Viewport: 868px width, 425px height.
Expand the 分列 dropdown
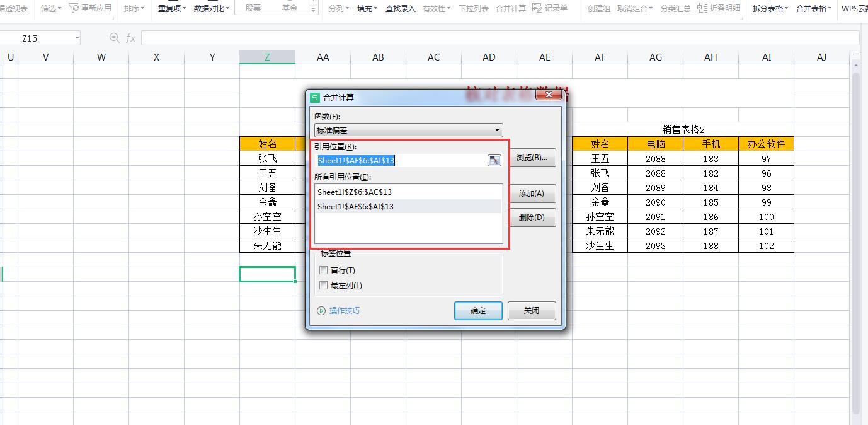(x=339, y=8)
